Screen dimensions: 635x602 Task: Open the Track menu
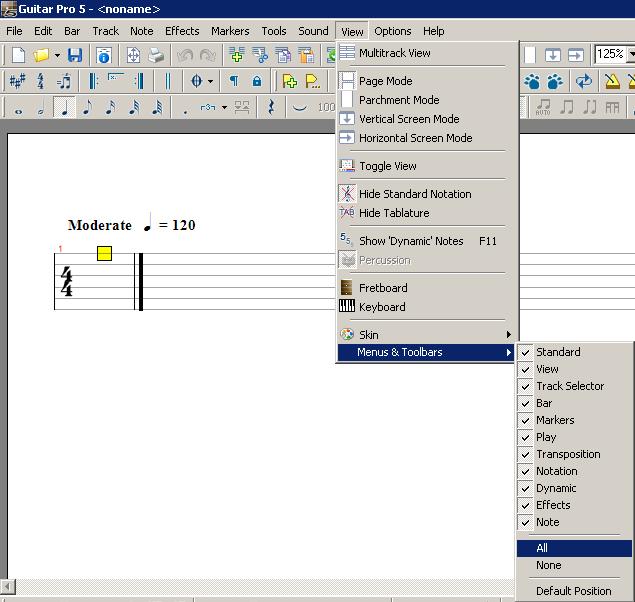pyautogui.click(x=105, y=31)
